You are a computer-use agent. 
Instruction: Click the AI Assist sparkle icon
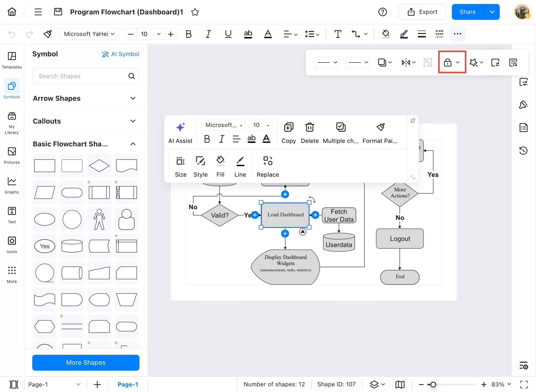click(x=180, y=127)
